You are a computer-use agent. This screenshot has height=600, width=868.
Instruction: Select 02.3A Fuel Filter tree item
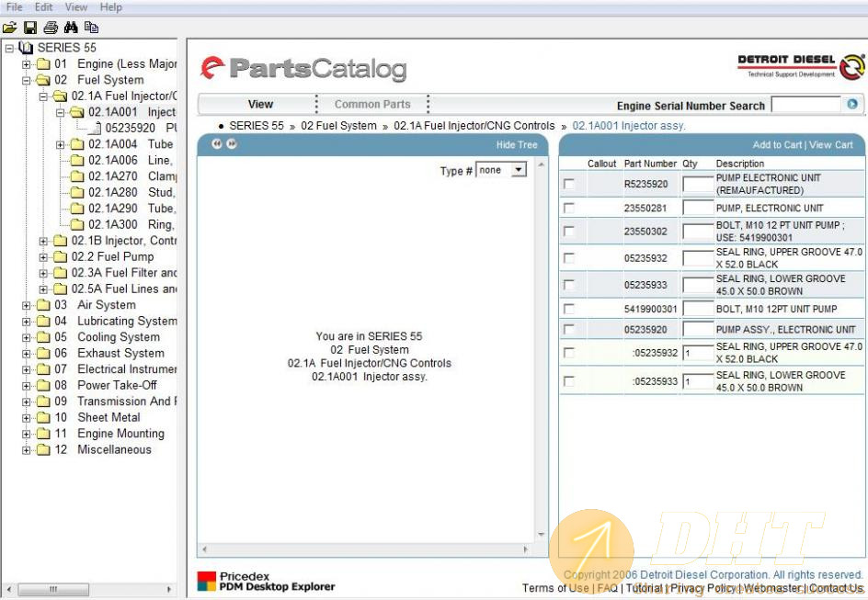[x=124, y=273]
